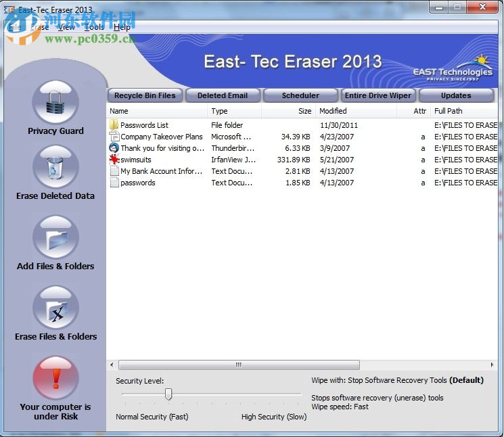Select the 'Passwords List' row name

click(144, 125)
